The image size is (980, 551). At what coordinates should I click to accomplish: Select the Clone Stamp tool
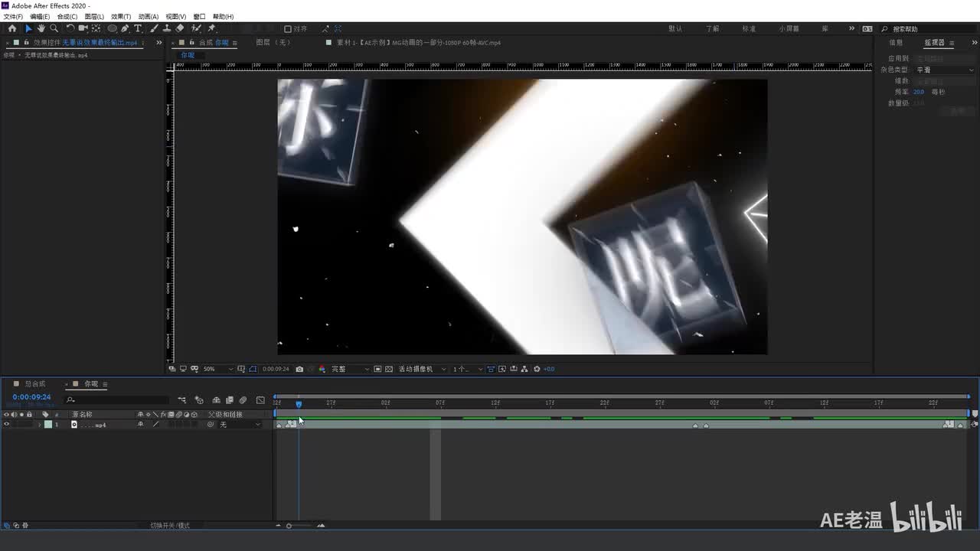coord(166,28)
